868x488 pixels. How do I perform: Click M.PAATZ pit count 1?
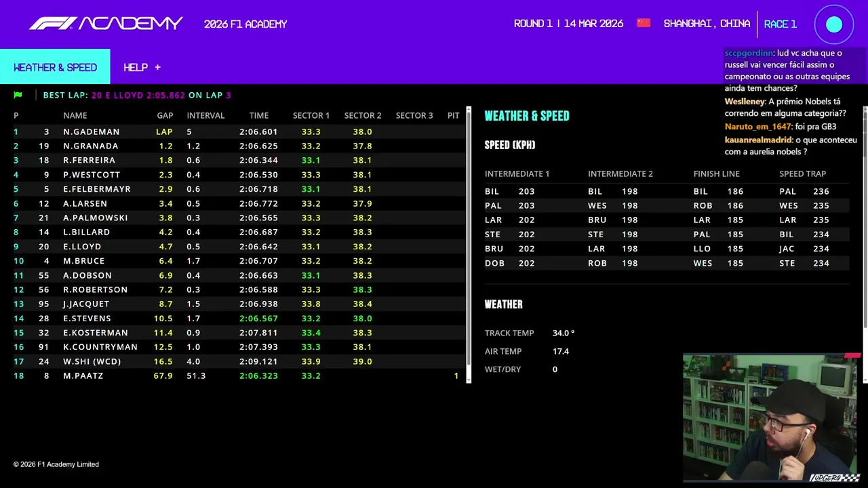click(456, 375)
